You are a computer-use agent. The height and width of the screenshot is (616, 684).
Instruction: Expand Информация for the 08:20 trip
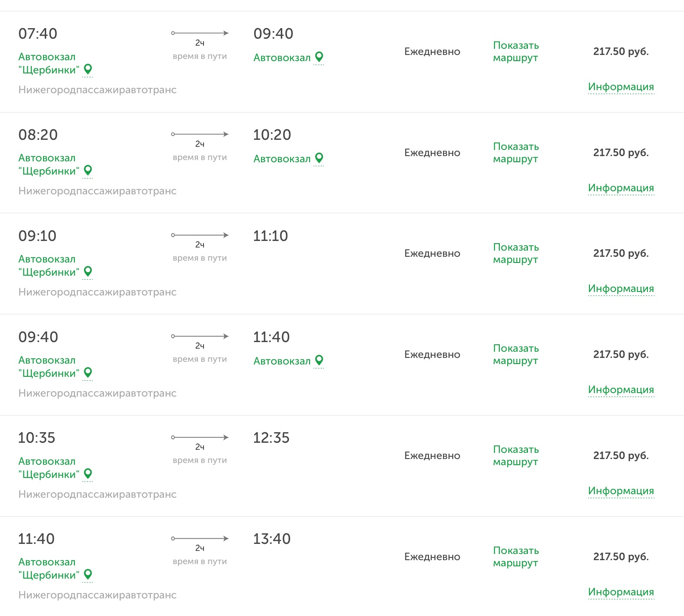click(621, 188)
